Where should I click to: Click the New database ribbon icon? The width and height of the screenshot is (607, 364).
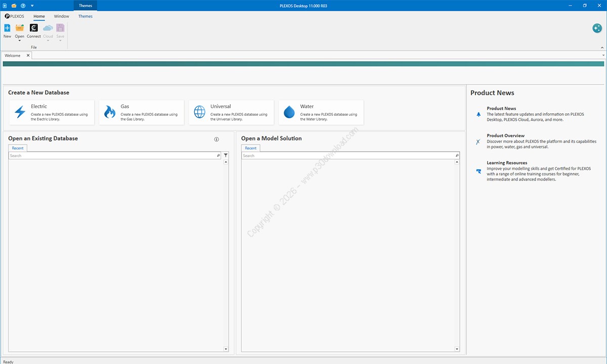(x=7, y=28)
